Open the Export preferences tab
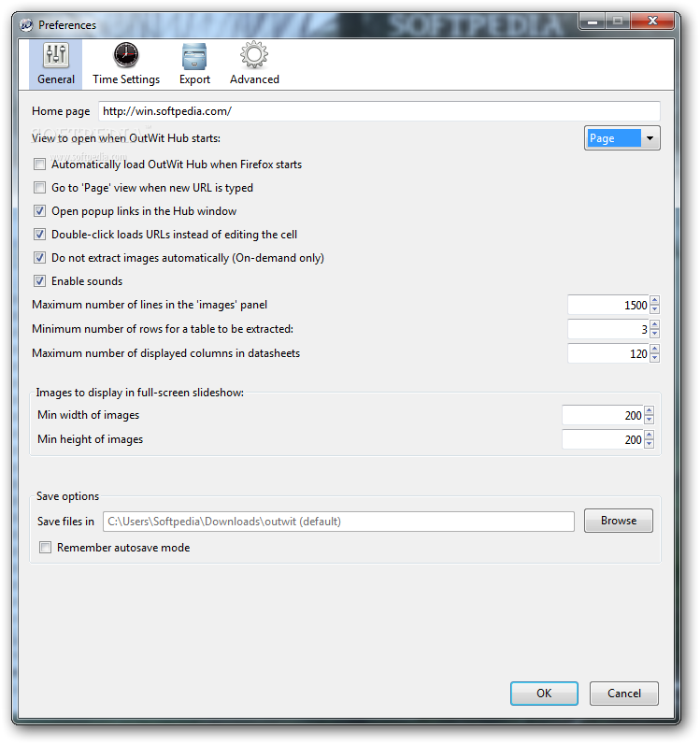The width and height of the screenshot is (700, 744). [194, 64]
